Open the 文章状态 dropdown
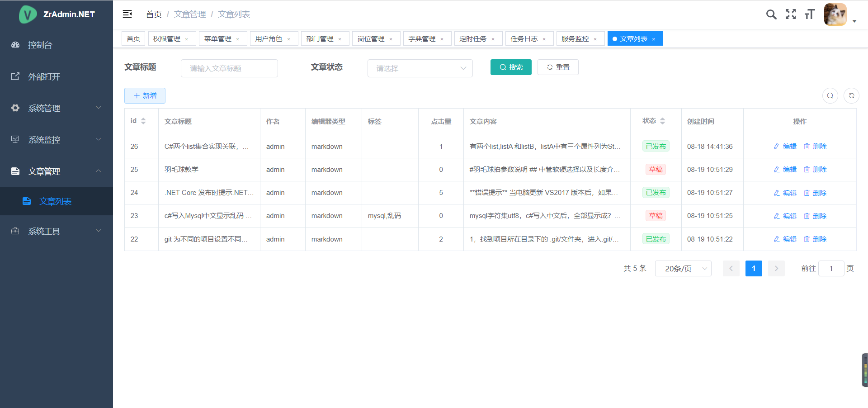The width and height of the screenshot is (868, 408). coord(420,68)
